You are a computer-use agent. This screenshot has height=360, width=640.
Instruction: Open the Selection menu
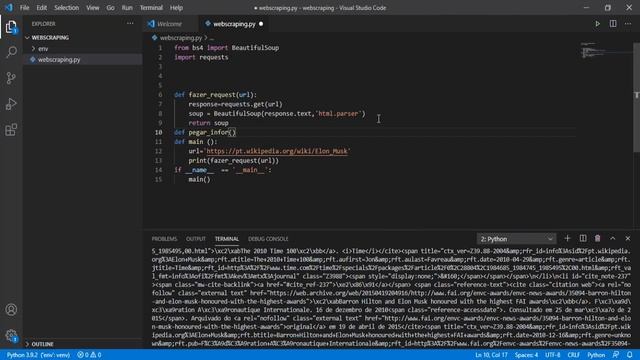tap(67, 8)
